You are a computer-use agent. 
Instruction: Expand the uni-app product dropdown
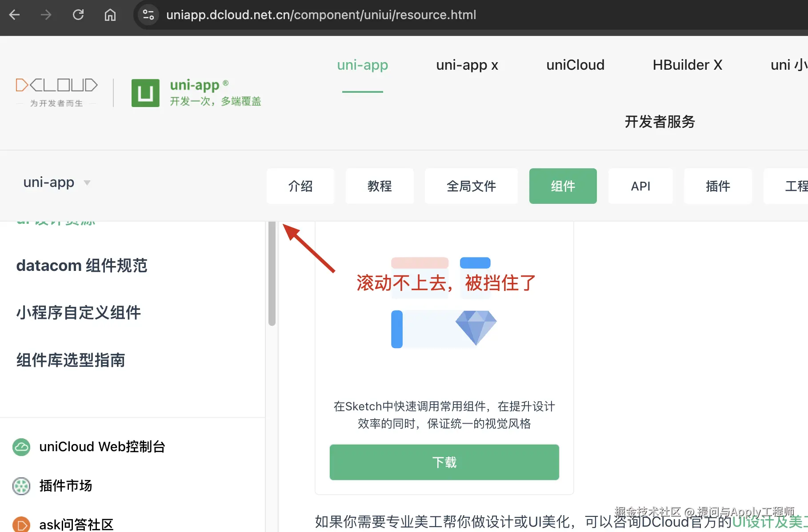click(x=87, y=183)
